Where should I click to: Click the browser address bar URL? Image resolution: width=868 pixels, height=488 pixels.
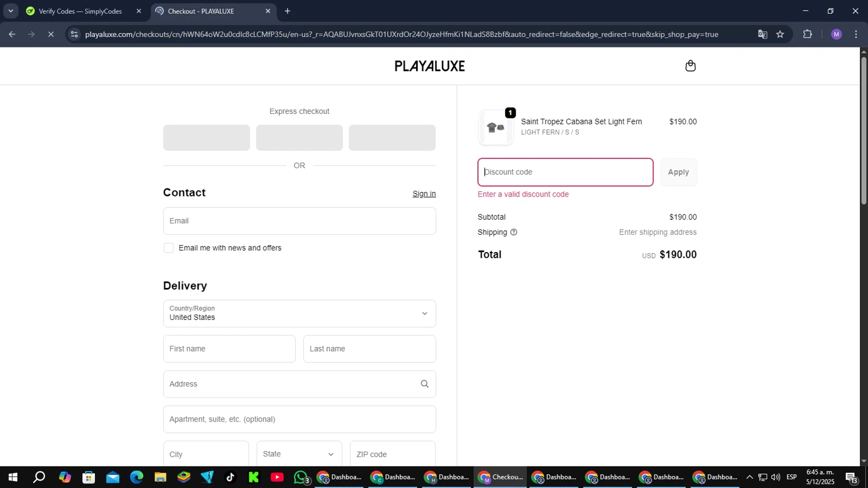[x=402, y=35]
